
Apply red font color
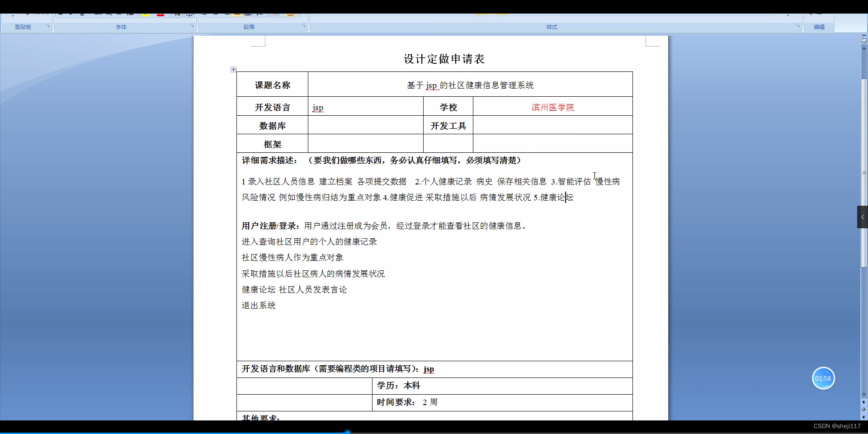(160, 14)
